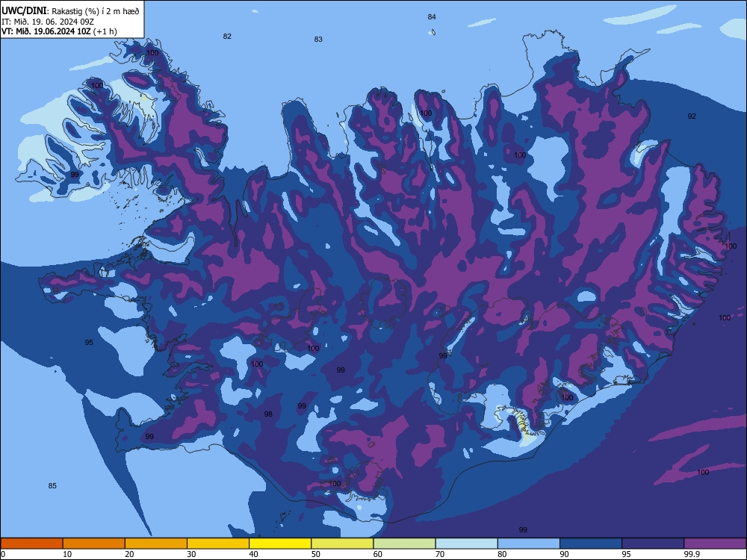Click the legend tick label '99.9'
Screen dimensions: 747x560
click(692, 554)
